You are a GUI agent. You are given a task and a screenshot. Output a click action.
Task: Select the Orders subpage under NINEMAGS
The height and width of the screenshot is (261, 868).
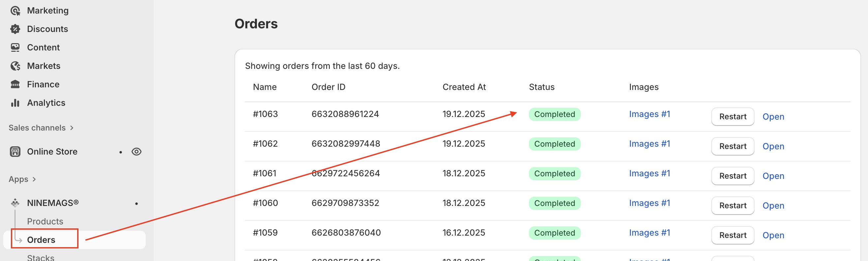point(41,240)
